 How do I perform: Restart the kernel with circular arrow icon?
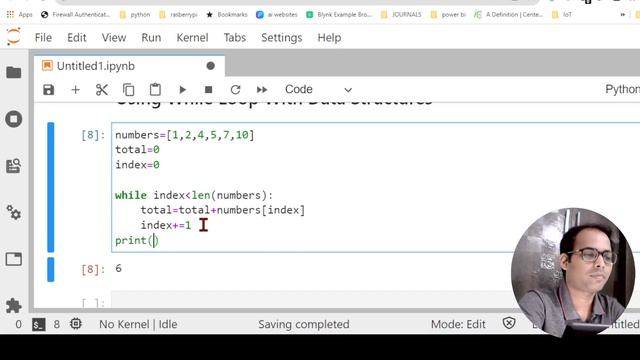pyautogui.click(x=235, y=89)
